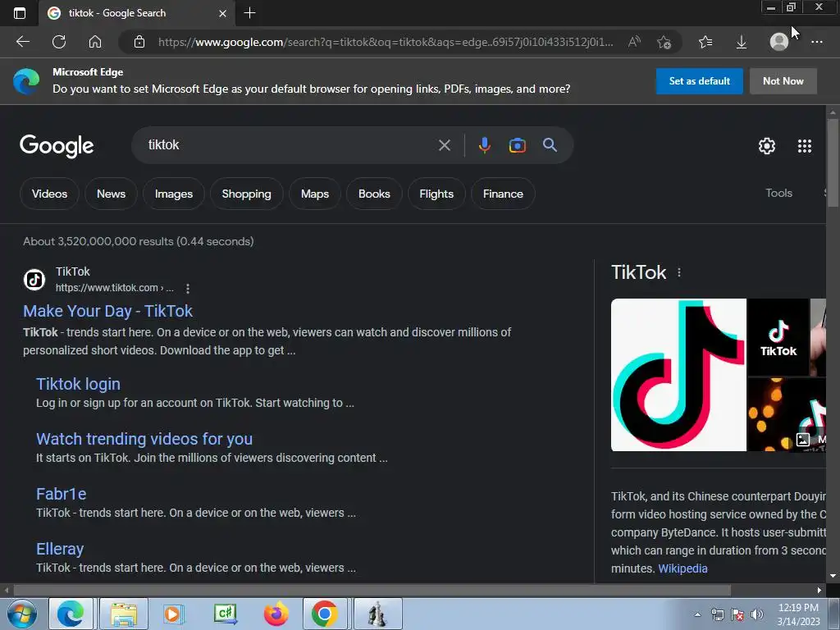Dismiss the prompt with Not Now
This screenshot has width=840, height=630.
click(783, 81)
